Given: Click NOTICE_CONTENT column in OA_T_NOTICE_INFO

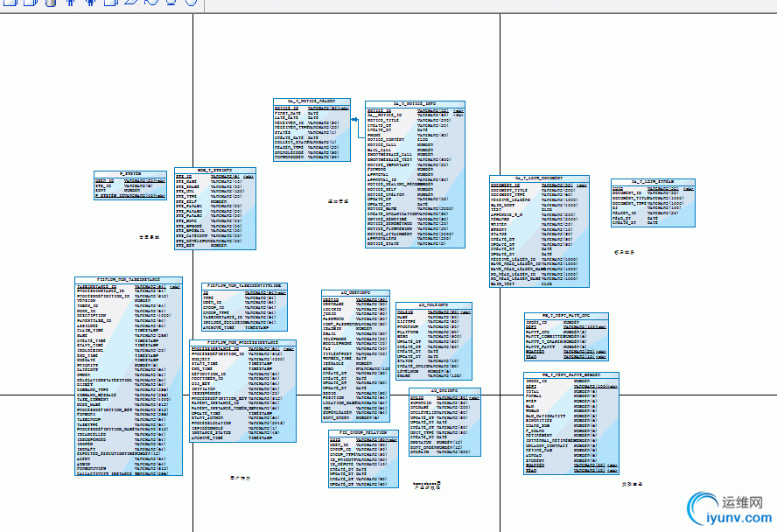Looking at the screenshot, I should [x=386, y=140].
